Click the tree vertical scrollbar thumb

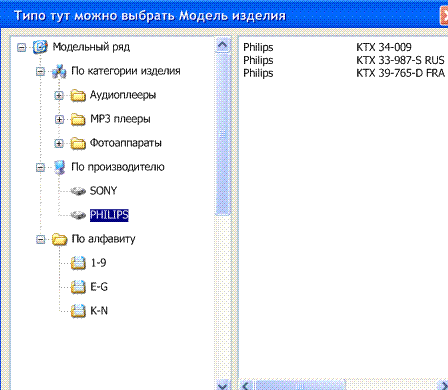[223, 135]
